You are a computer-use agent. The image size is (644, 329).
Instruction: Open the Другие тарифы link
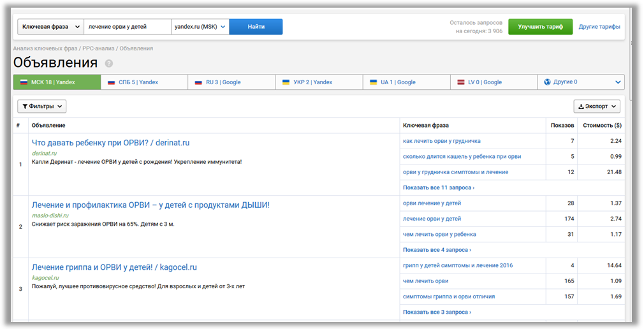point(599,27)
